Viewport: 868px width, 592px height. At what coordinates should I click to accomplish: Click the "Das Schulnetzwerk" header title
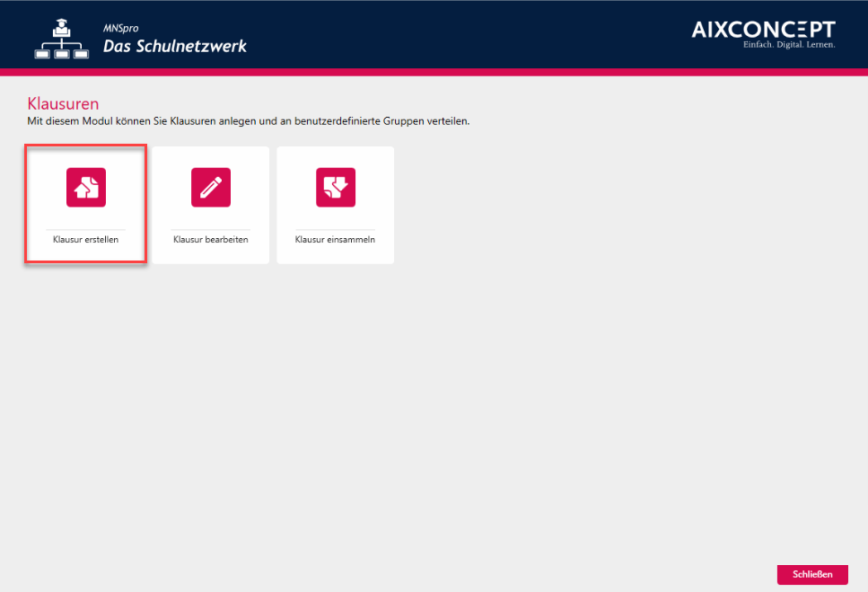pos(174,46)
